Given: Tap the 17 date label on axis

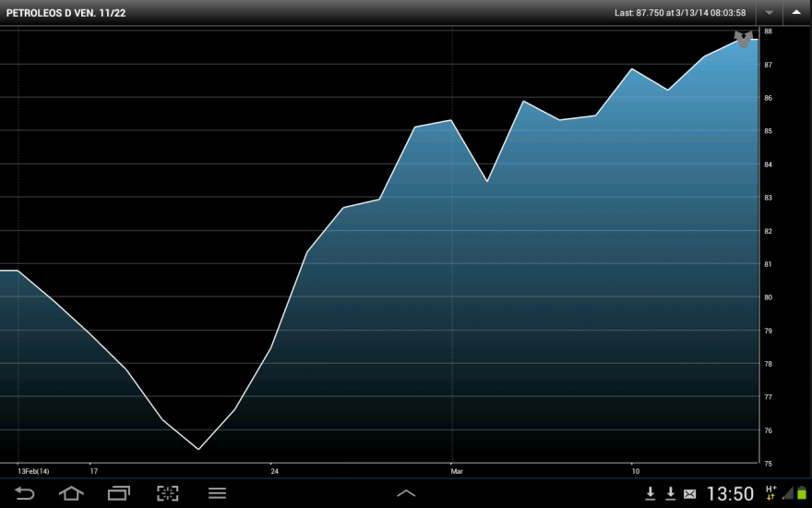Looking at the screenshot, I should pos(94,471).
